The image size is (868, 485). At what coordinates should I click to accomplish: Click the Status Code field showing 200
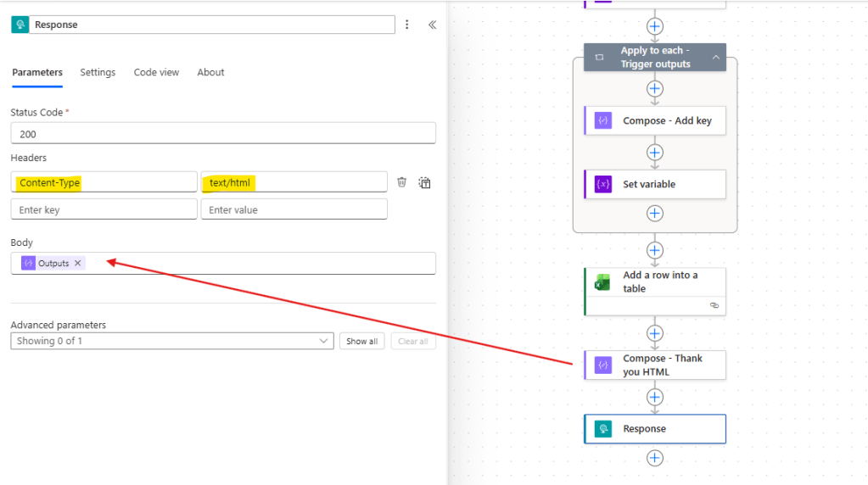[223, 133]
